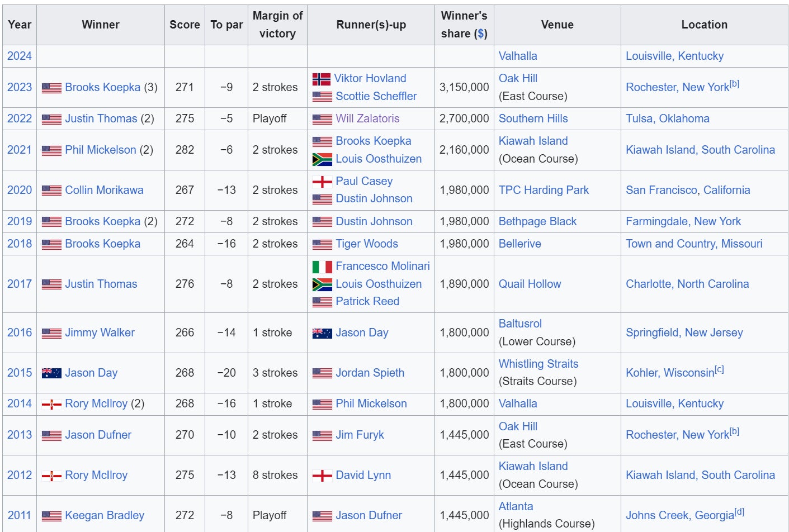The width and height of the screenshot is (789, 532).
Task: Click footnote [b] after Rochester in 2023 row
Action: pyautogui.click(x=734, y=84)
